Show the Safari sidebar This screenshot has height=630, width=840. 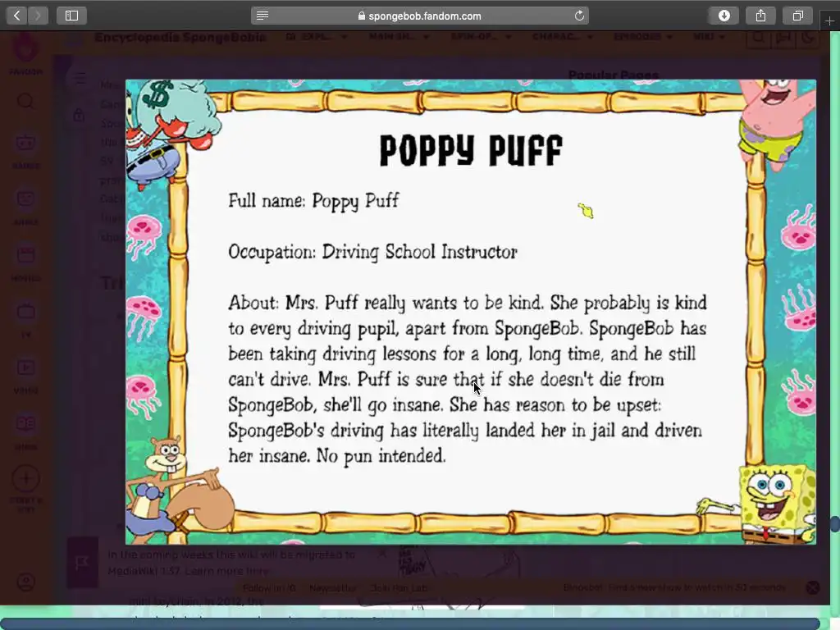(72, 16)
